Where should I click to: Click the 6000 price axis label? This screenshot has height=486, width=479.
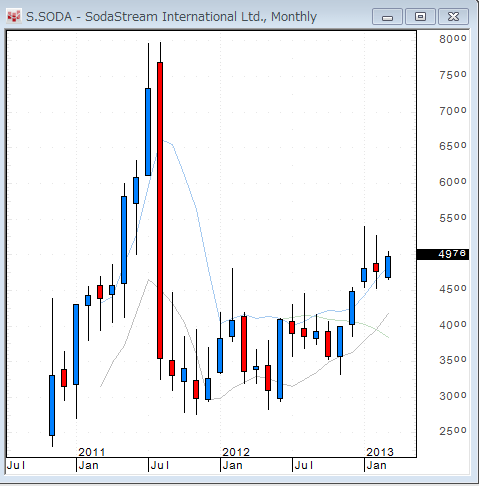(x=453, y=182)
